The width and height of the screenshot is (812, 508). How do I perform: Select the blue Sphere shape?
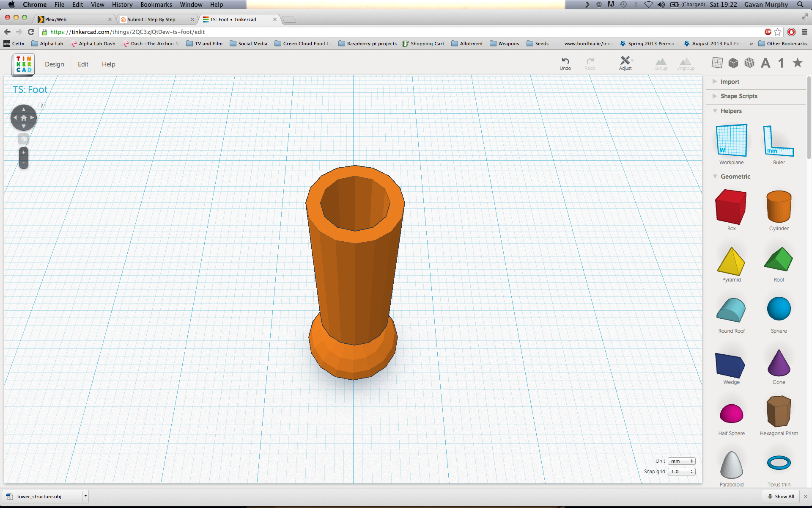click(x=779, y=309)
